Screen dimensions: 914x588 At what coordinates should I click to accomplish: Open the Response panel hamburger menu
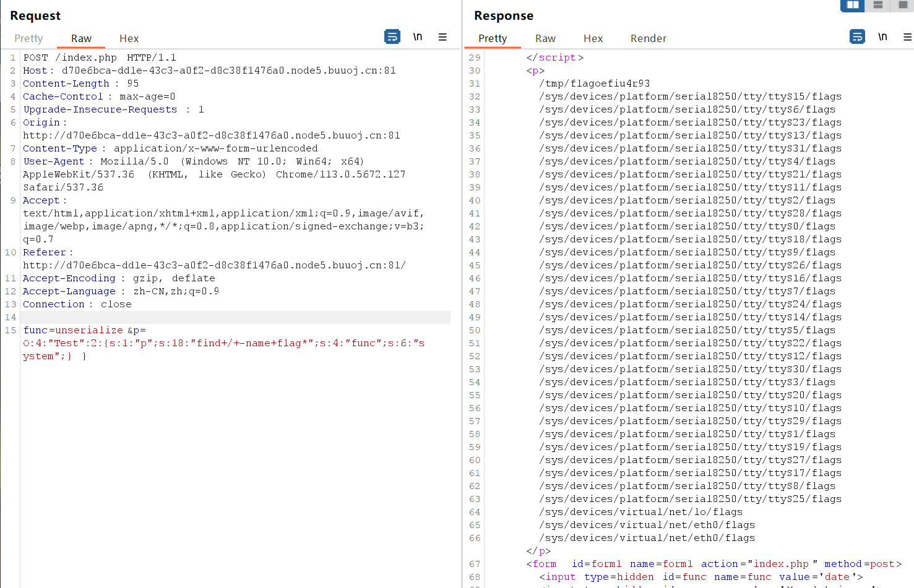(x=907, y=37)
